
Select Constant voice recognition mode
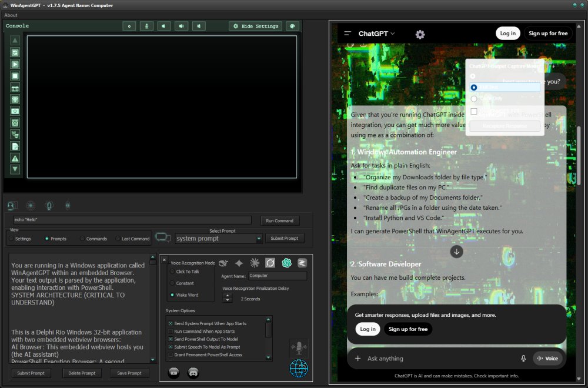(182, 283)
